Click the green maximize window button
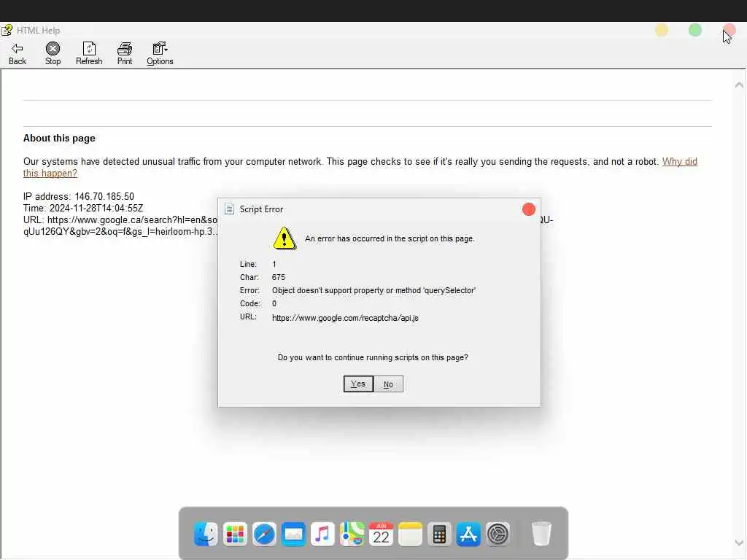747x560 pixels. click(x=695, y=31)
